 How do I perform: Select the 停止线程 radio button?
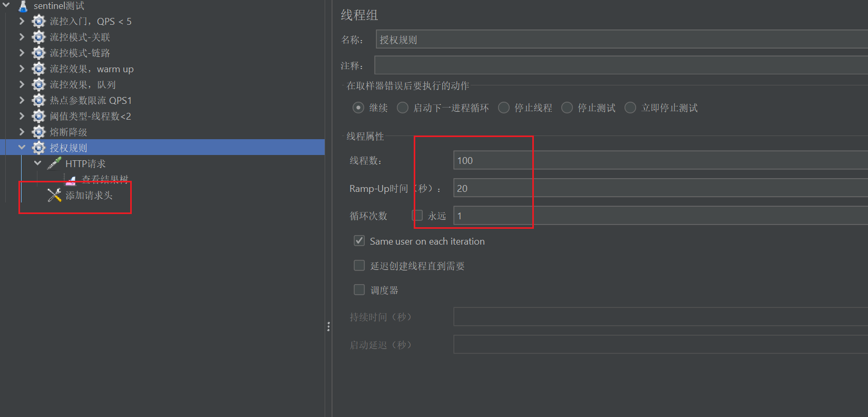click(504, 108)
